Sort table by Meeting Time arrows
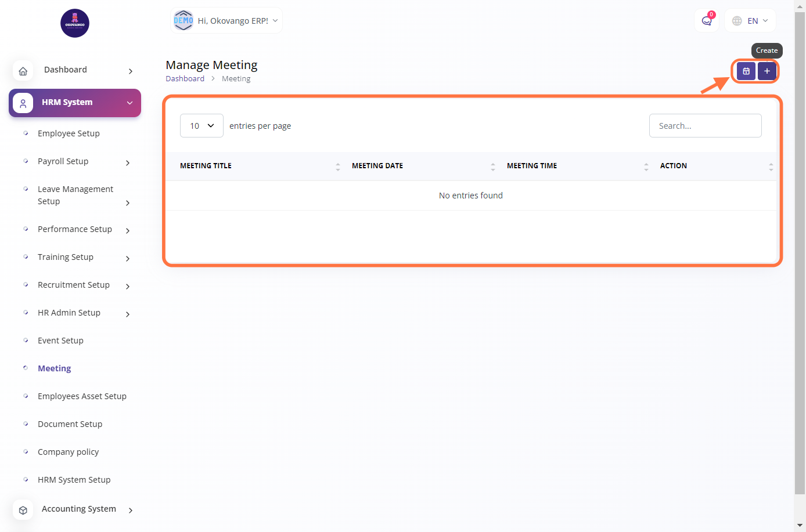 click(646, 167)
